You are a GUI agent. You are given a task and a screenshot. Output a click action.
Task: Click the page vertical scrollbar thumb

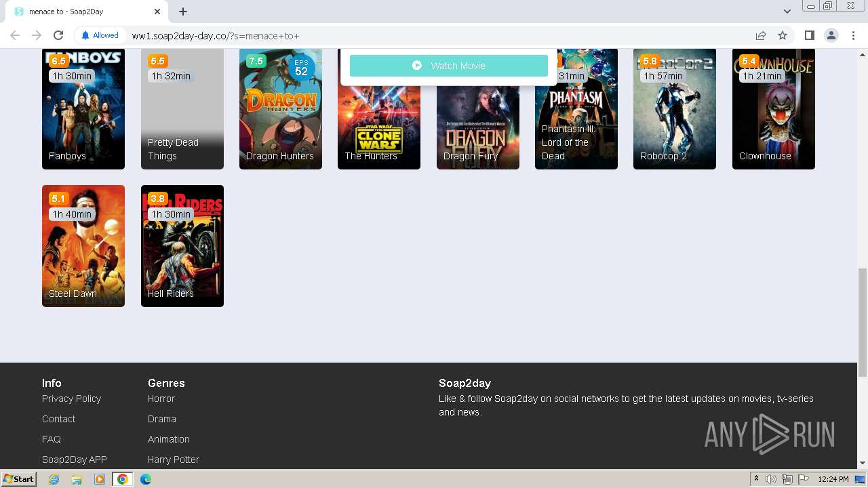point(863,323)
